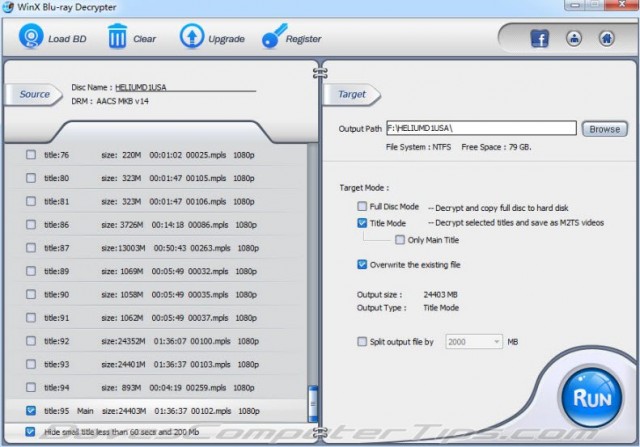640x447 pixels.
Task: Check the title:93 checkbox
Action: [31, 364]
